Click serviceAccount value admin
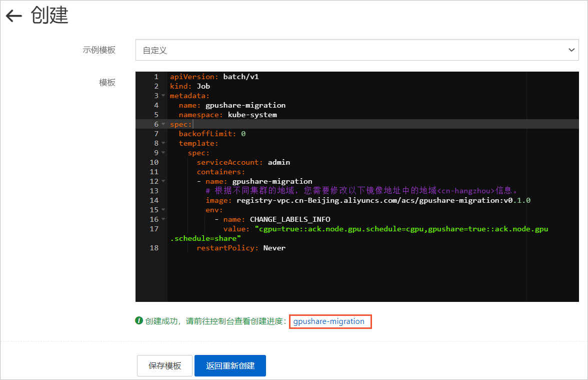588x380 pixels. tap(279, 163)
